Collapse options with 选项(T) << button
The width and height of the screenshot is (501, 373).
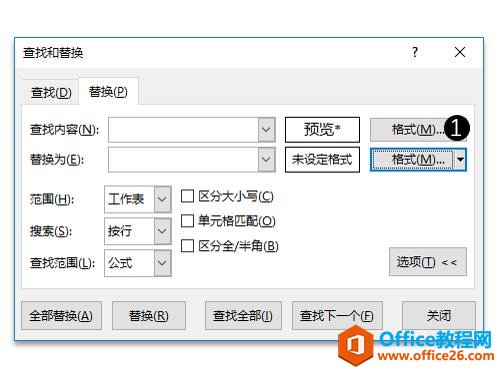[428, 262]
